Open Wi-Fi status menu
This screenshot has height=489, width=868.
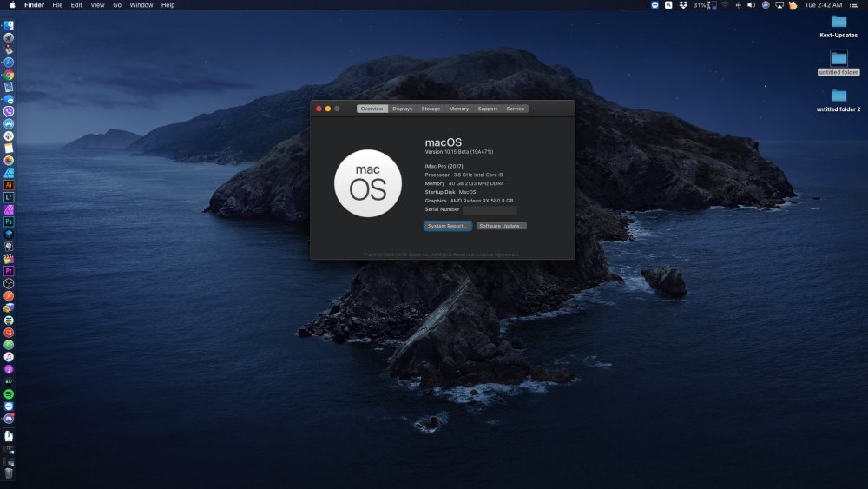[x=725, y=5]
